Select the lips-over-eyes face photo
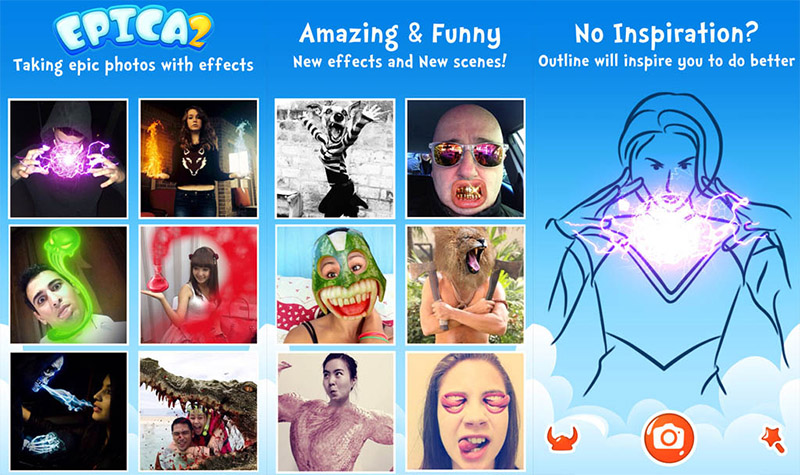Screen dimensions: 800x475 pos(465,411)
